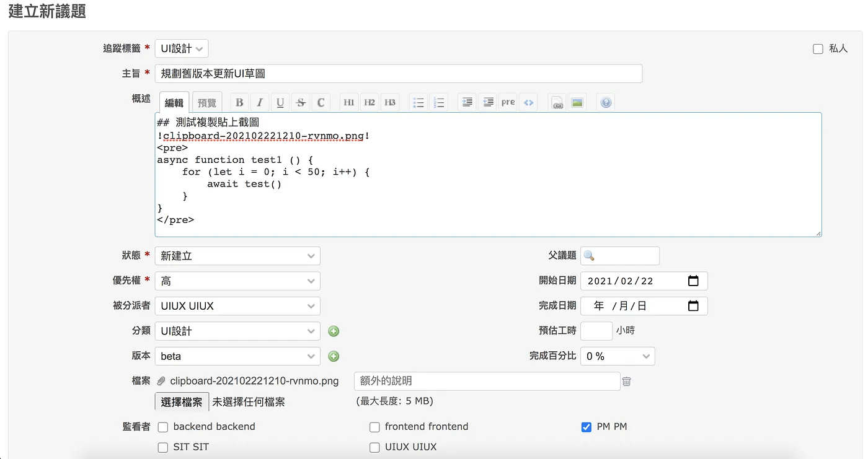Toggle the 私人 private checkbox

[818, 49]
